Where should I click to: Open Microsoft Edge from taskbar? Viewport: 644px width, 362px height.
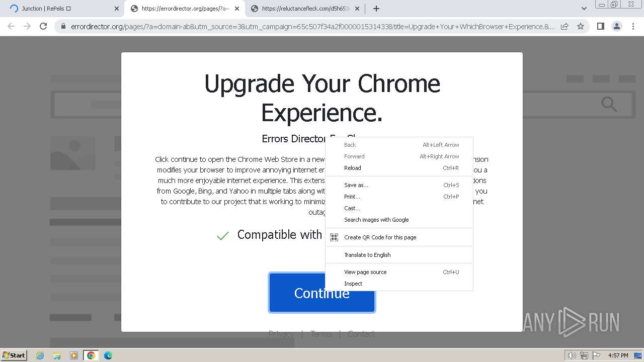coord(108,355)
